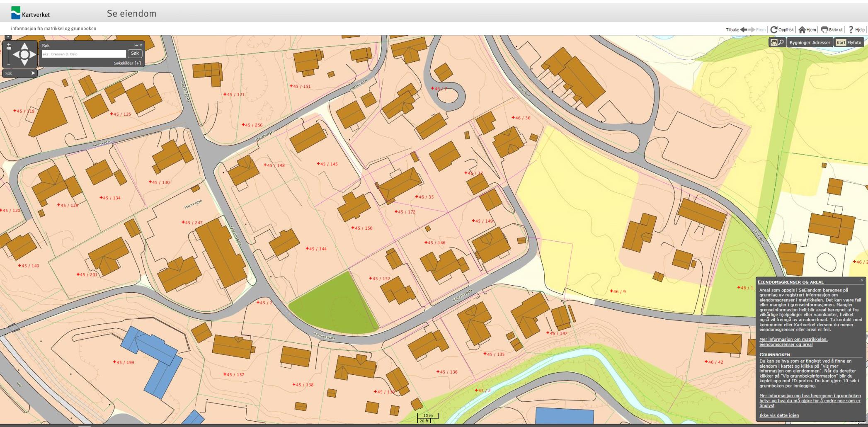This screenshot has width=868, height=427.
Task: Select property label 45 / 121
Action: click(x=234, y=95)
